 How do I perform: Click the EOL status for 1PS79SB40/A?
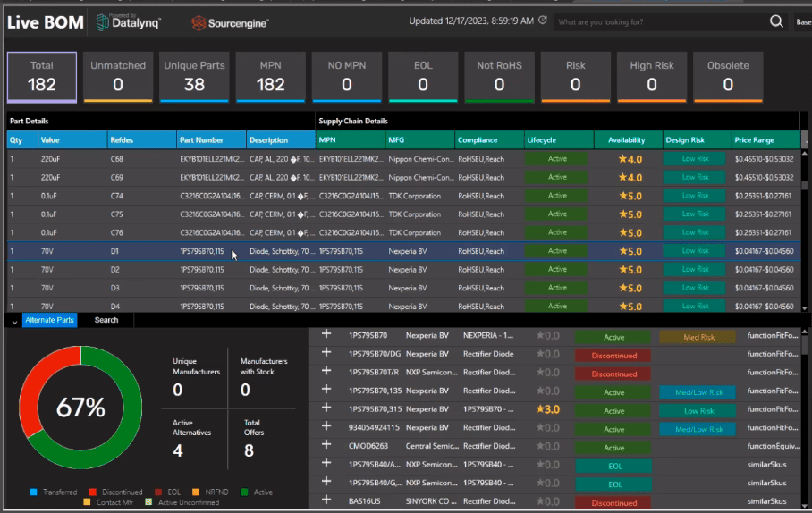click(x=613, y=466)
